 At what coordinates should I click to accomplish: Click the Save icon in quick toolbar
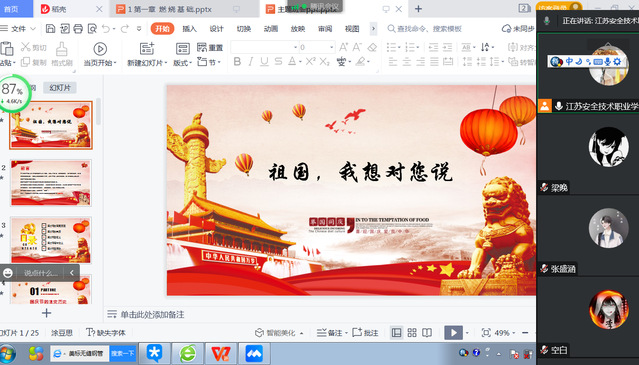51,29
